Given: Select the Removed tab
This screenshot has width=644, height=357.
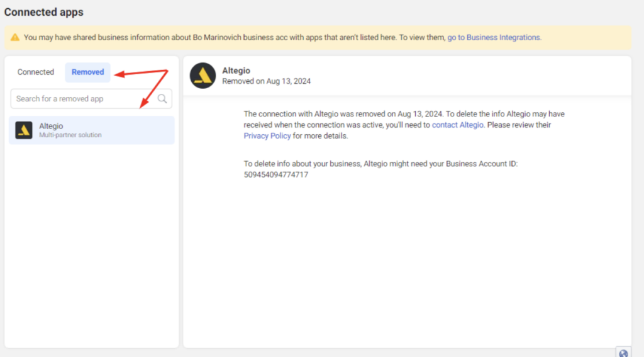Looking at the screenshot, I should [87, 72].
